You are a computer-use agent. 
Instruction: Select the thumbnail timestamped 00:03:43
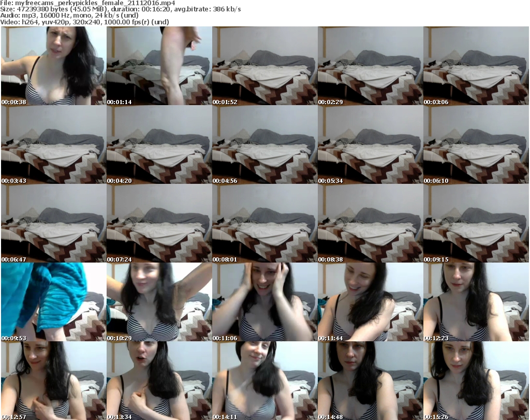pyautogui.click(x=53, y=144)
